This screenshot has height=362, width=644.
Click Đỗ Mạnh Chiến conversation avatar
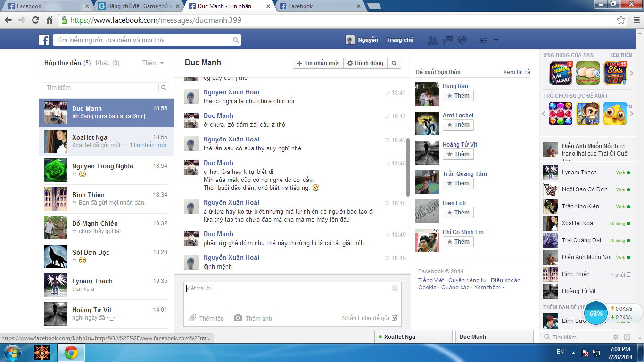(56, 228)
